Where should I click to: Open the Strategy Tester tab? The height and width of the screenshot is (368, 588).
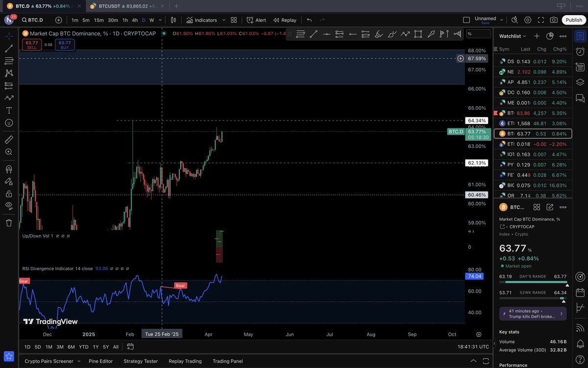[141, 361]
